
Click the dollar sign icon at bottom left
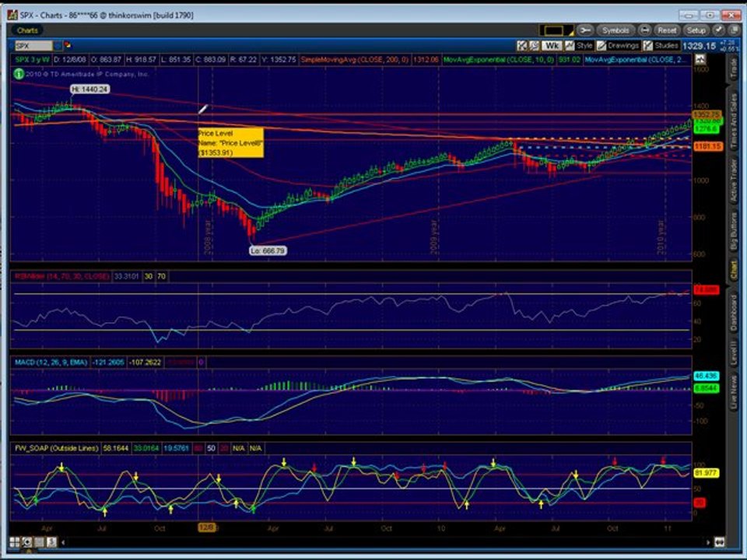pos(51,542)
